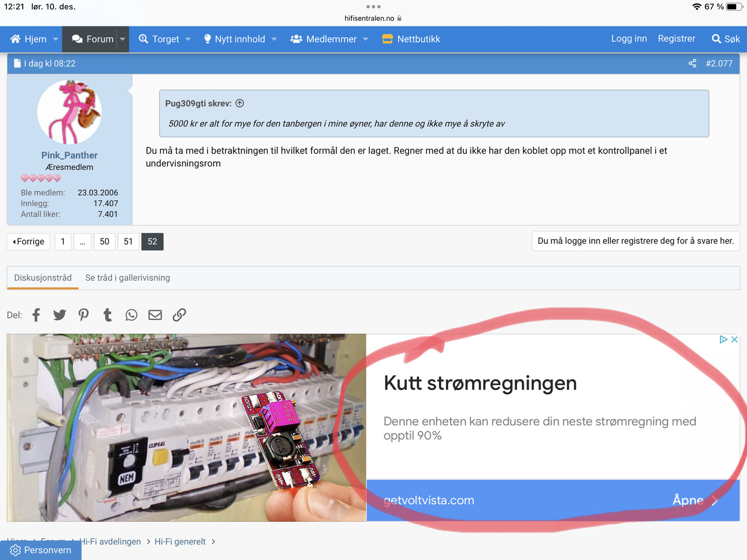Image resolution: width=747 pixels, height=560 pixels.
Task: Open the circuit breaker ad image
Action: (x=187, y=427)
